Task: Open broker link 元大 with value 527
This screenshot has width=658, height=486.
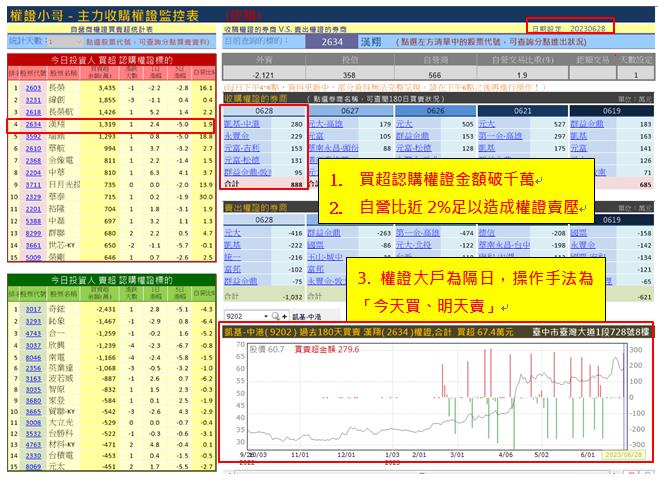Action: click(x=487, y=124)
